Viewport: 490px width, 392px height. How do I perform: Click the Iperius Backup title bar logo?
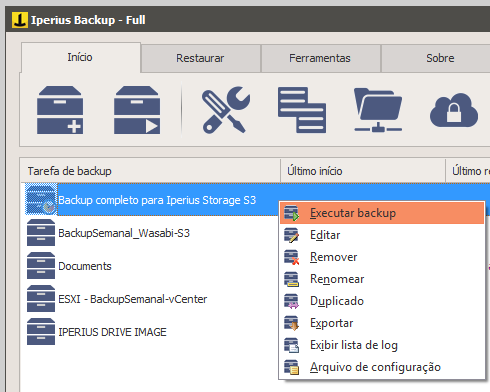coord(20,20)
